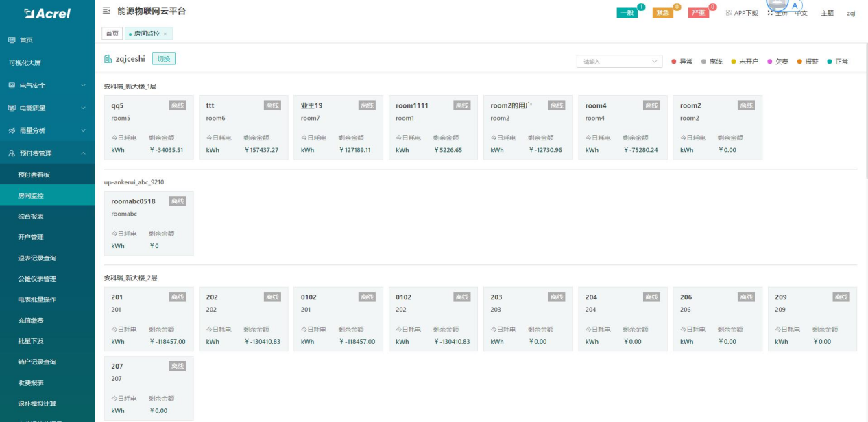This screenshot has width=868, height=422.
Task: Collapse the 预付费管理 sidebar menu
Action: [47, 153]
